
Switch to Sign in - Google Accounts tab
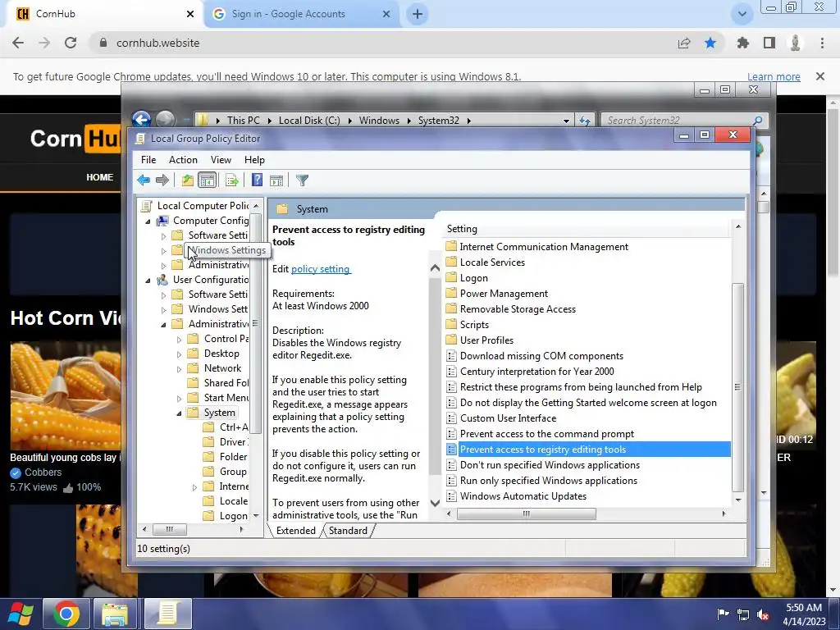click(x=302, y=14)
